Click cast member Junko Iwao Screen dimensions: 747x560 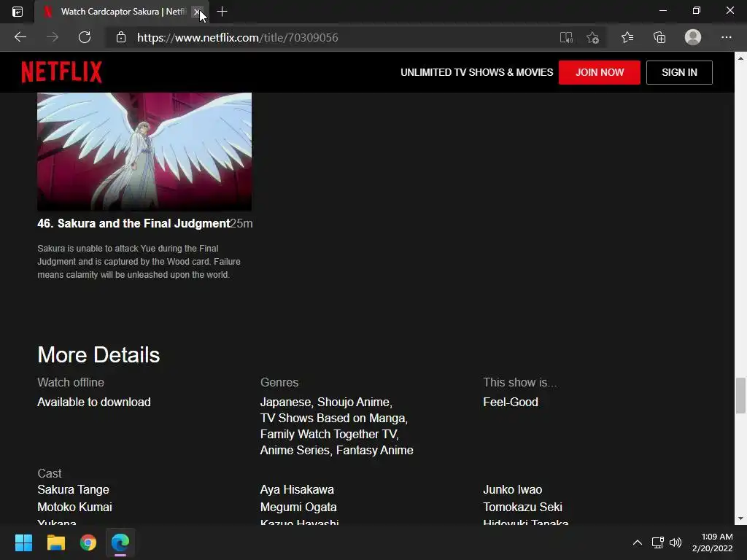tap(513, 489)
